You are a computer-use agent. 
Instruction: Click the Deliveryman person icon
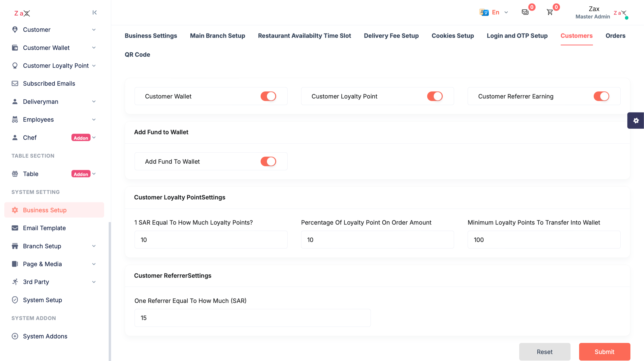tap(15, 102)
